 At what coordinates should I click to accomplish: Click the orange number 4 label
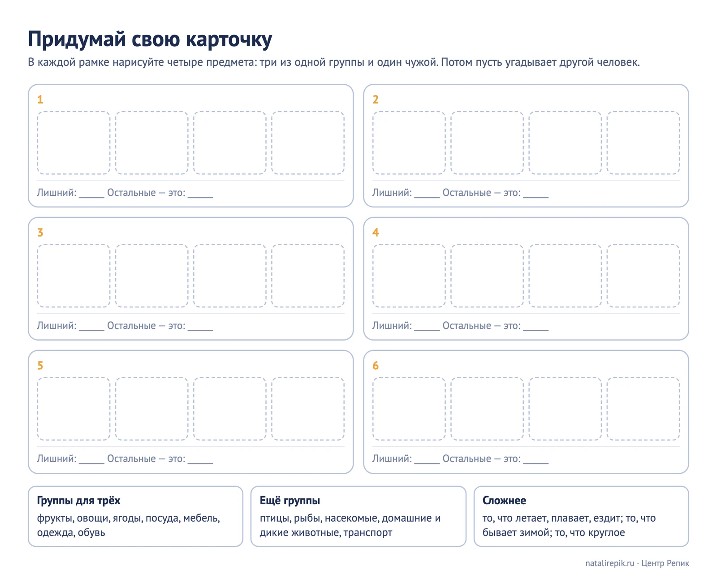pyautogui.click(x=376, y=233)
